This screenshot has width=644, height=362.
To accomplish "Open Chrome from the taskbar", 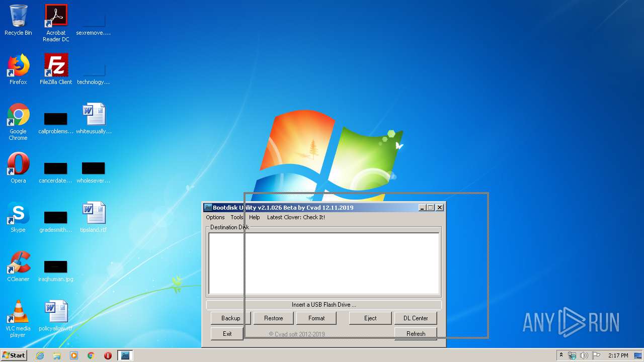I will click(91, 355).
